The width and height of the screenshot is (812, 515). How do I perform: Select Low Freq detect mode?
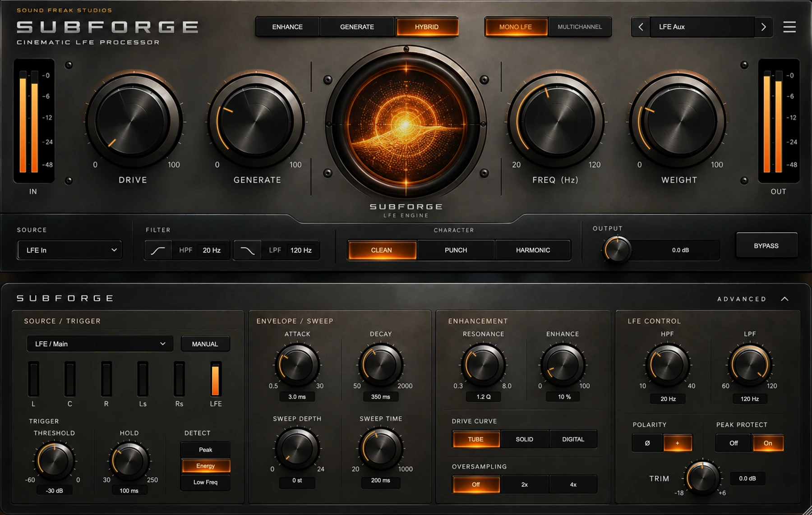tap(206, 482)
